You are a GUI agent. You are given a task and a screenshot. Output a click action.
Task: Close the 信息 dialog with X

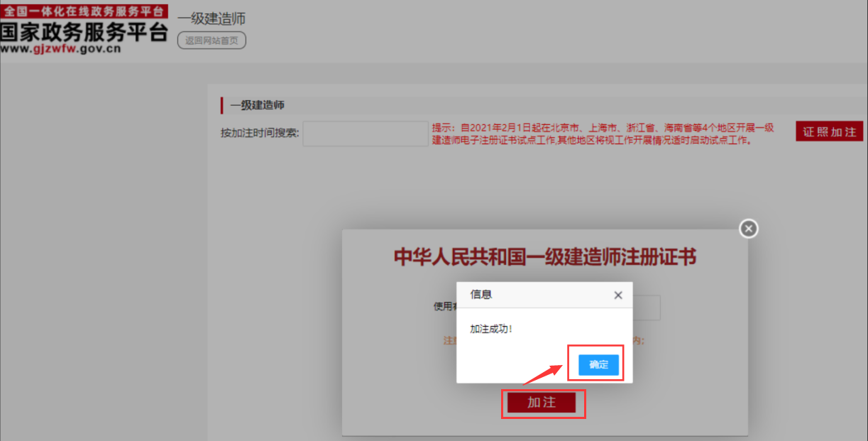(x=617, y=295)
